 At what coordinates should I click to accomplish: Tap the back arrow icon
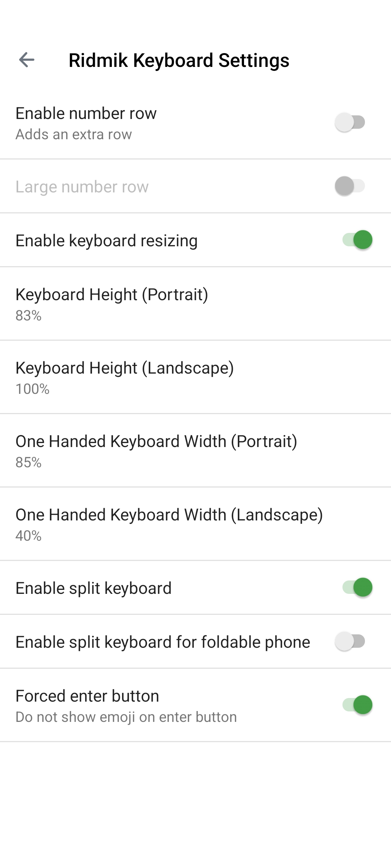coord(27,60)
